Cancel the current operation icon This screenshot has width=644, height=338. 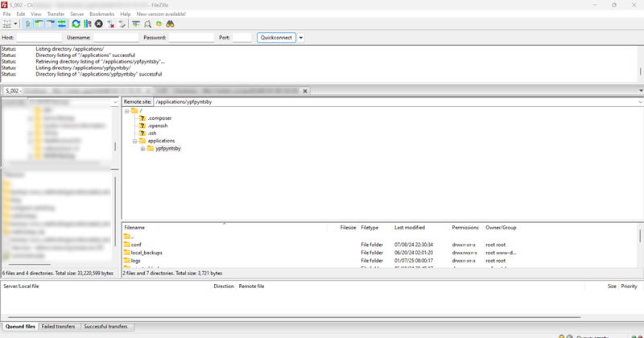[x=99, y=24]
